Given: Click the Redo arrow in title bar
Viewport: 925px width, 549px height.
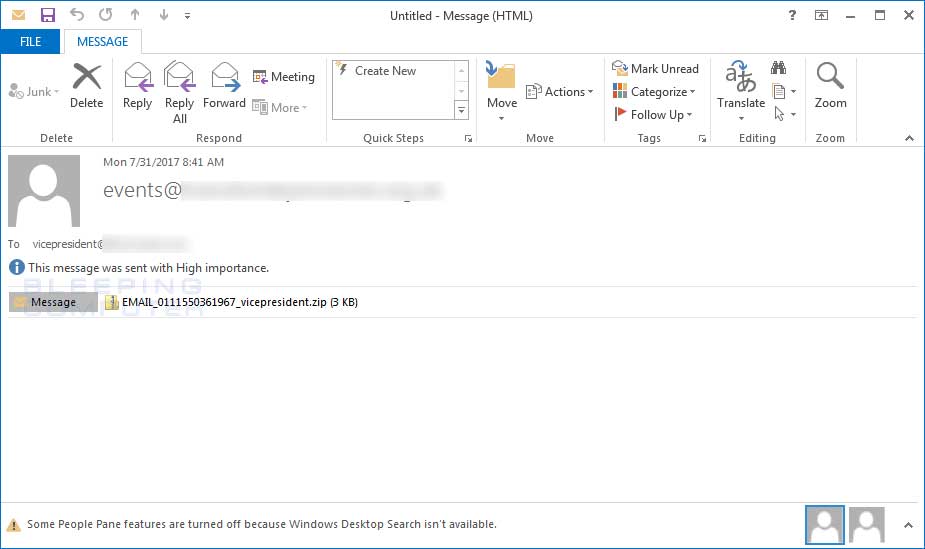Looking at the screenshot, I should pos(106,15).
